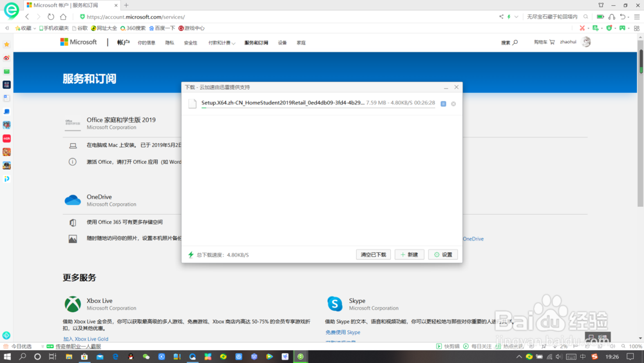Open 购物车 shopping cart
This screenshot has width=644, height=363.
pyautogui.click(x=544, y=42)
